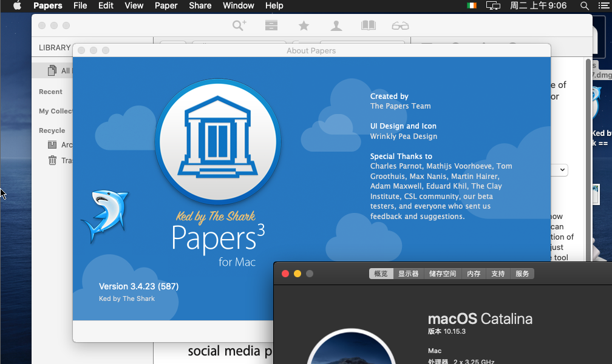Expand the dropdown chevron in Papers right panel

(x=562, y=170)
